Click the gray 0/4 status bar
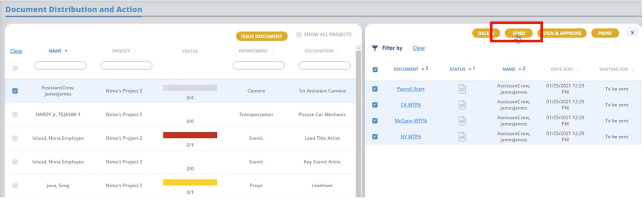Screen dimensions: 644x202 click(x=190, y=88)
